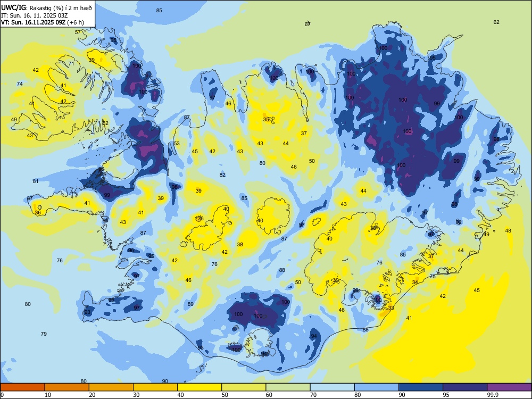
Task: Click the map value '89' in the south
Action: pos(190,304)
